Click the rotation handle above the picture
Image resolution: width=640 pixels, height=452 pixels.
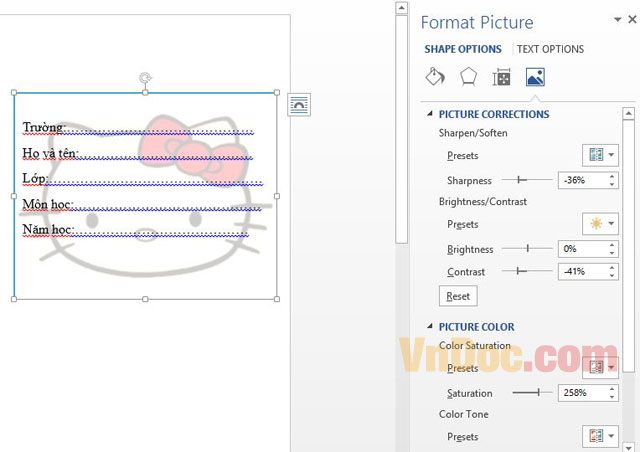pyautogui.click(x=146, y=76)
